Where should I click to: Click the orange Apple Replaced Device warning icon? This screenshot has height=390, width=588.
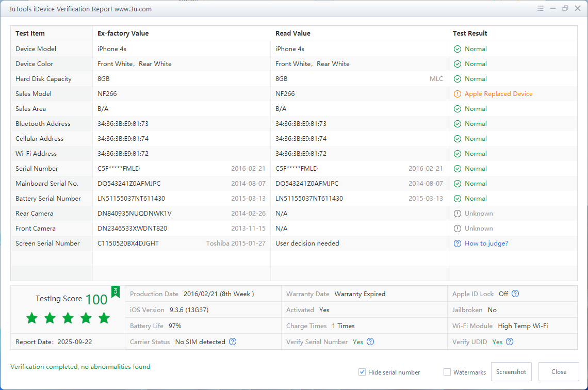coord(457,94)
